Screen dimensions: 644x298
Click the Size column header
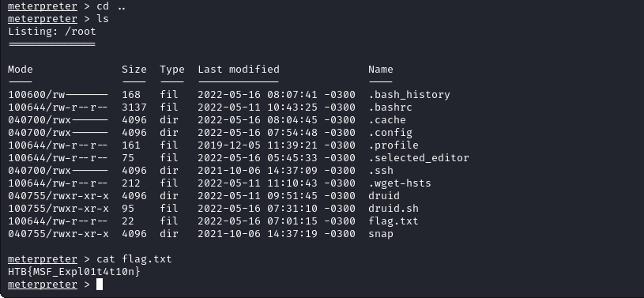[x=134, y=70]
